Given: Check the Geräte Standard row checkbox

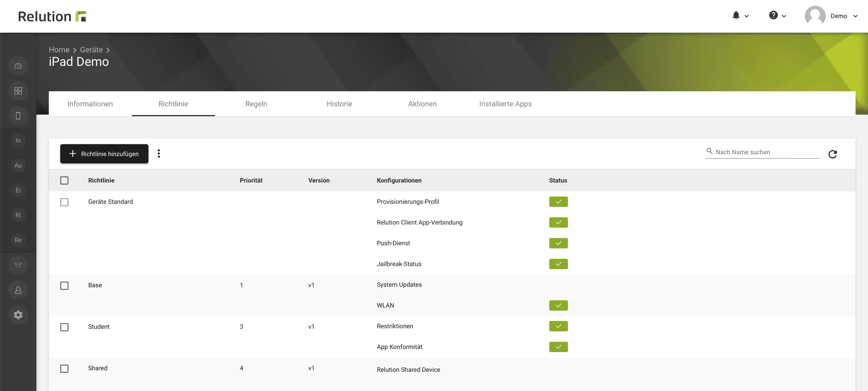Looking at the screenshot, I should click(x=64, y=202).
